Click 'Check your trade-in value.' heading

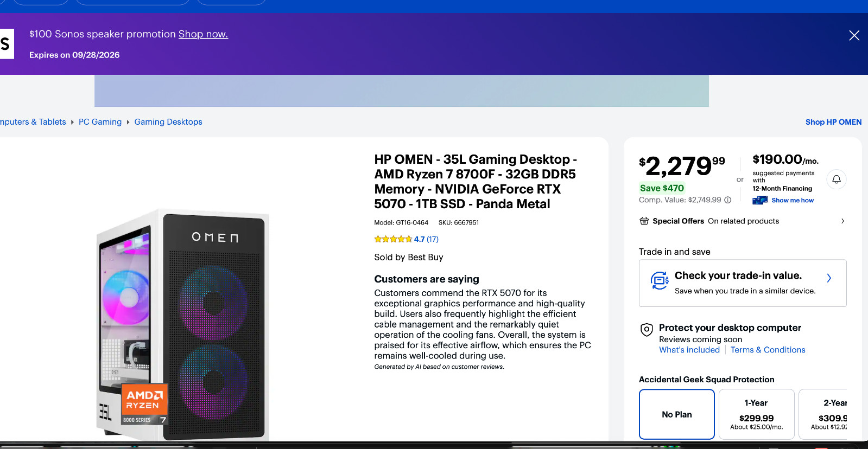[x=738, y=275]
